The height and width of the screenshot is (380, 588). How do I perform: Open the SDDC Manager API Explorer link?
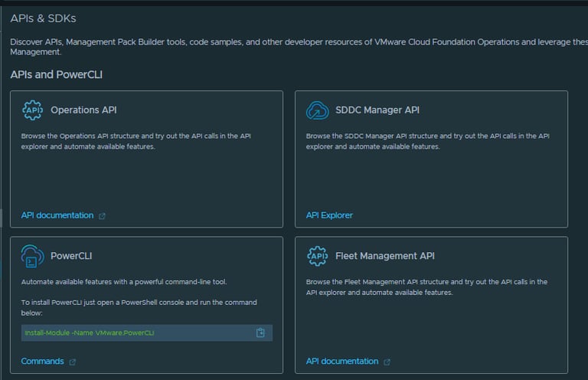[x=329, y=215]
